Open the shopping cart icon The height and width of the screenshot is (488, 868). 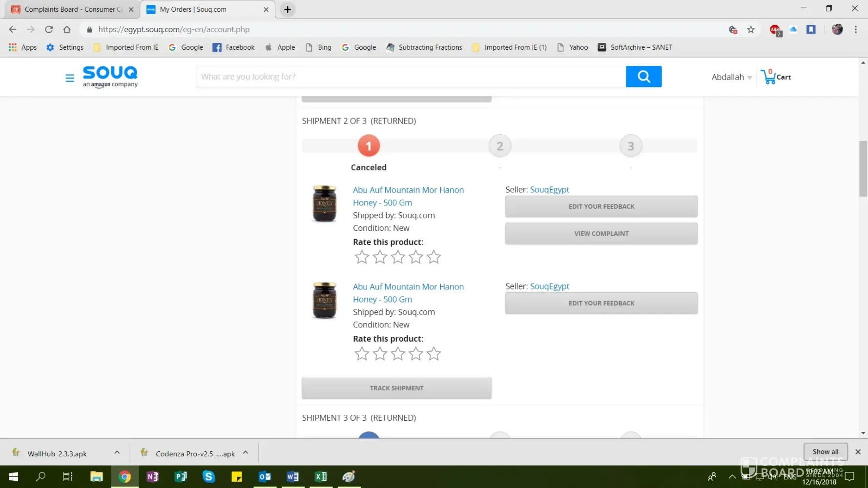pos(769,77)
